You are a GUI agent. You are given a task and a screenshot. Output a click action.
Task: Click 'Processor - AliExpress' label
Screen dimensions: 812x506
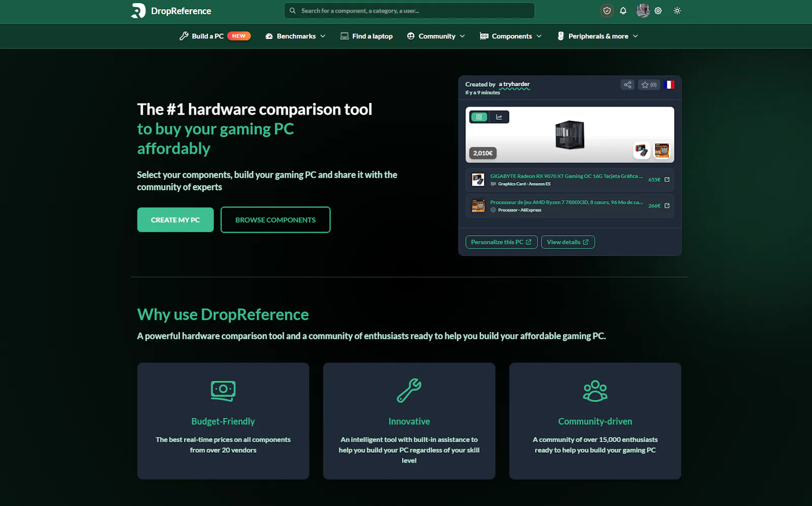[520, 210]
